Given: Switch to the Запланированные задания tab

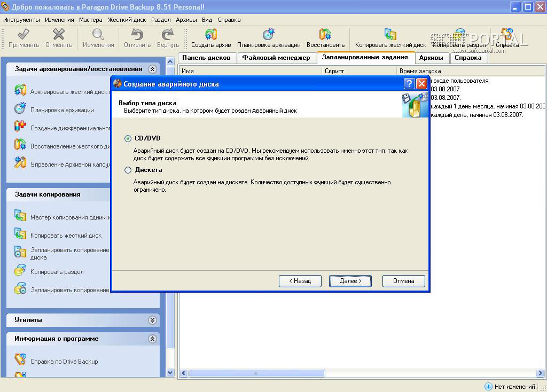Looking at the screenshot, I should pyautogui.click(x=365, y=58).
